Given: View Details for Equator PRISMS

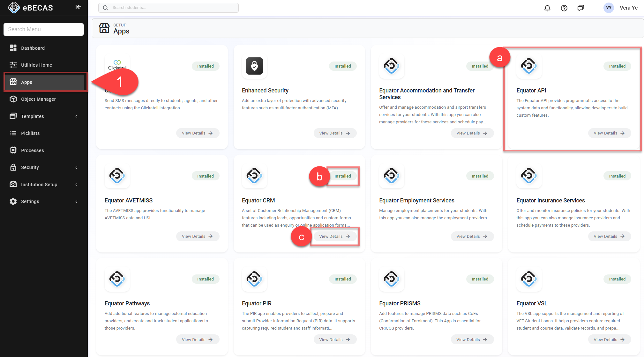Looking at the screenshot, I should tap(472, 339).
